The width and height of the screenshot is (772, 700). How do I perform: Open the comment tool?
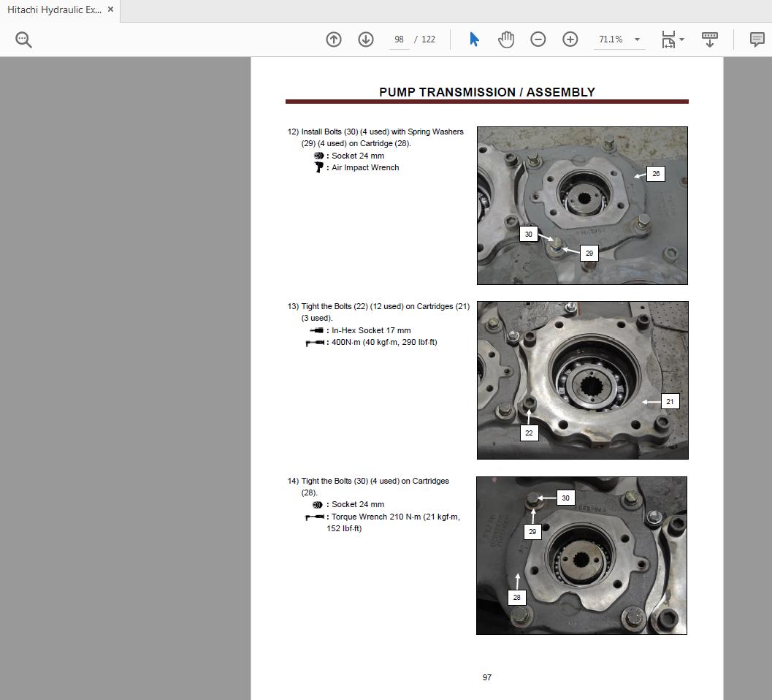point(757,39)
